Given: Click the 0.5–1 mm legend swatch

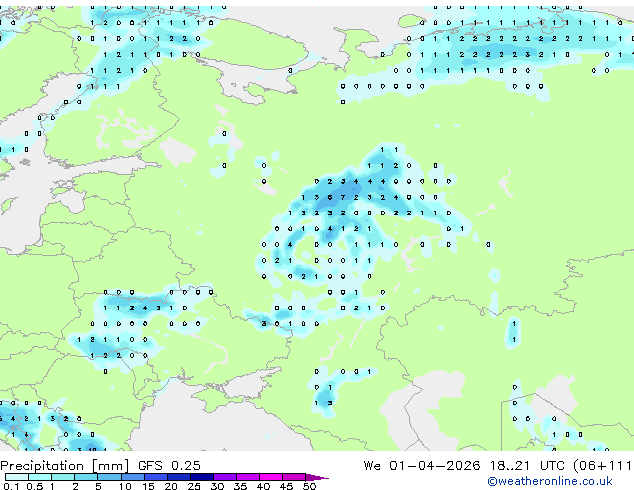Looking at the screenshot, I should tap(40, 477).
